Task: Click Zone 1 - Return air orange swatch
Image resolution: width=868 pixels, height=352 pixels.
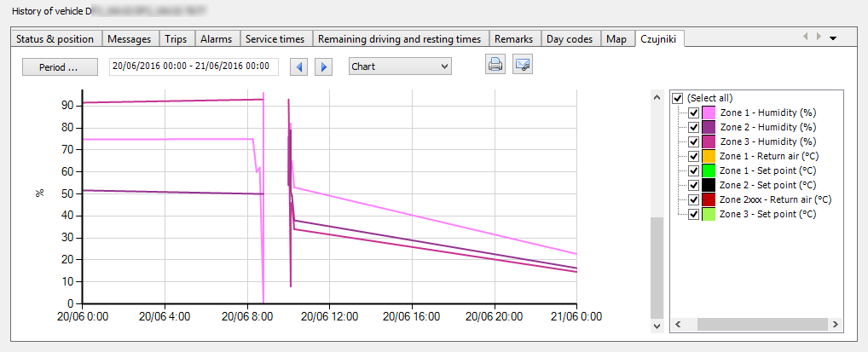Action: pos(709,156)
